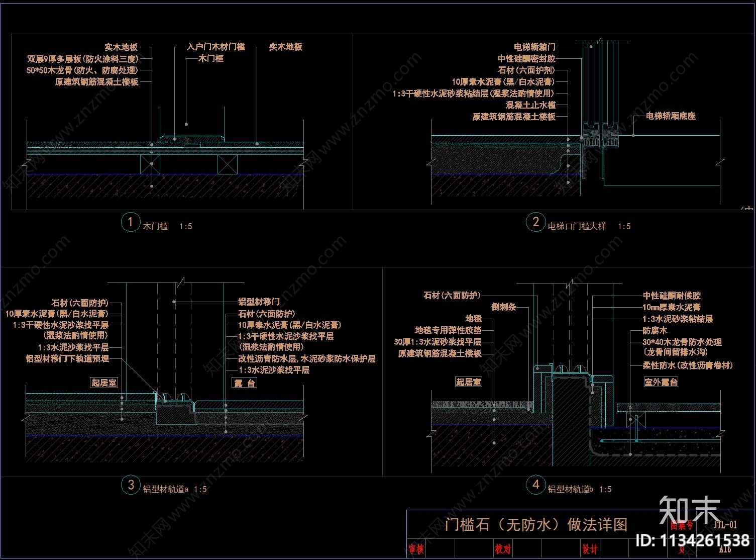Screen dimensions: 756x560
Task: Click the numbered circle 1 detail marker
Action: [x=131, y=222]
